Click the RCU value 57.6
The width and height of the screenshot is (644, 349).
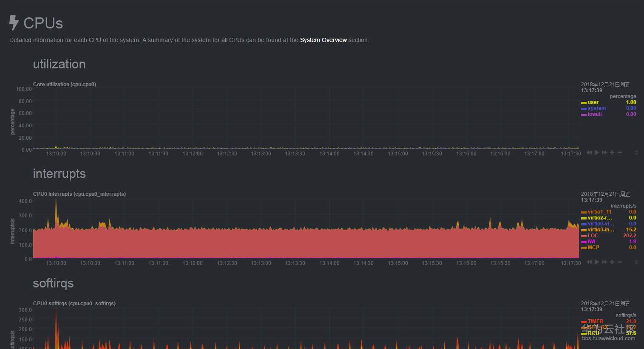(631, 333)
